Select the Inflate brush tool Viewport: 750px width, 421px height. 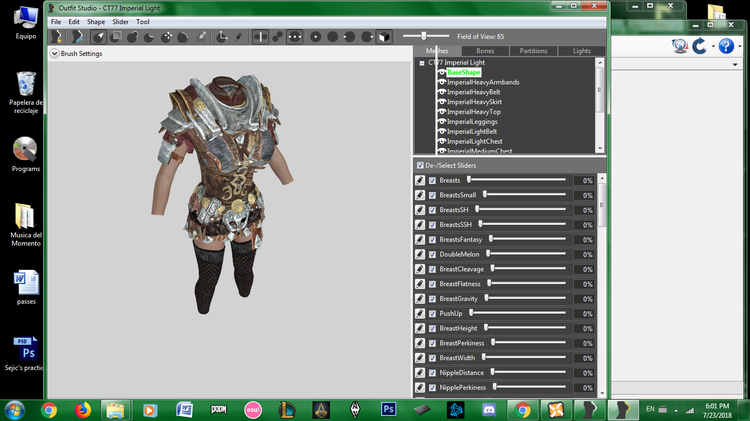tap(132, 37)
